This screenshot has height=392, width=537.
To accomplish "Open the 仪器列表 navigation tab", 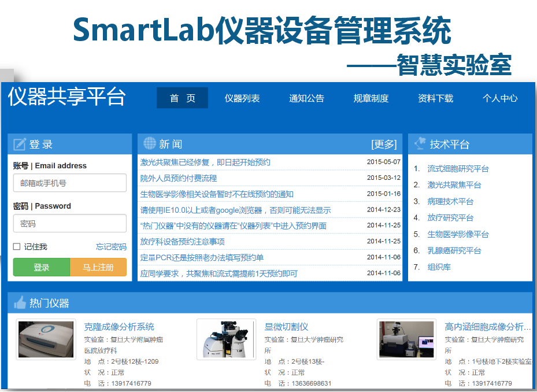I will click(x=242, y=98).
